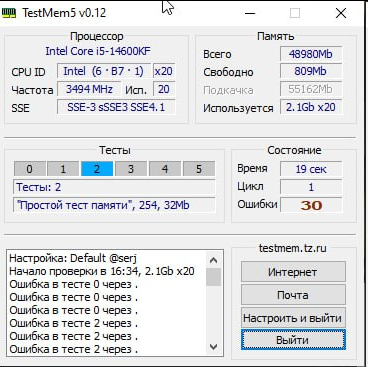Click the error count 30

(311, 205)
